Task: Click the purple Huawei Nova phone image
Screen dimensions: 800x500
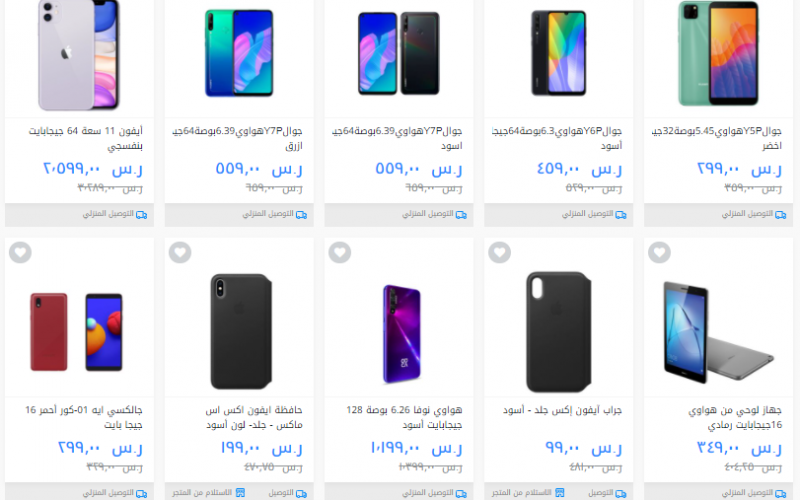Action: [x=402, y=334]
